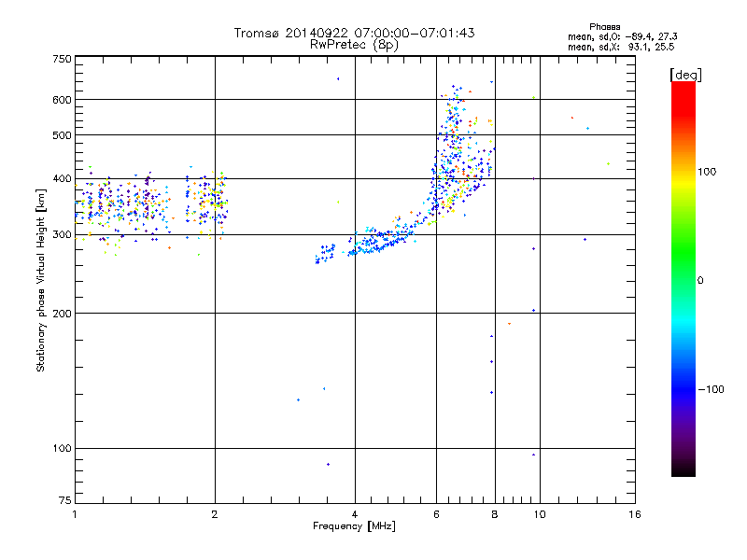Click the x-axis '6' tick label
747x560 pixels.
[x=436, y=514]
